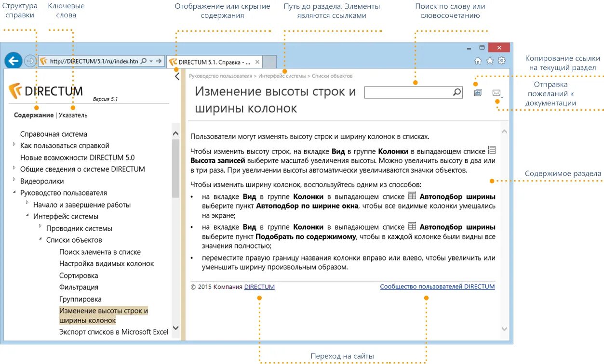Click the Видеоролики tree label

(x=42, y=181)
